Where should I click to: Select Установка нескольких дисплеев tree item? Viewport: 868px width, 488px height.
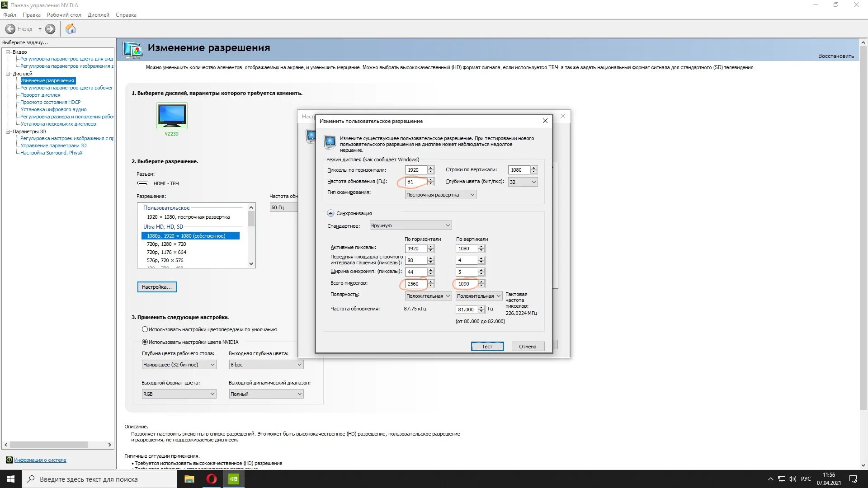pos(58,124)
